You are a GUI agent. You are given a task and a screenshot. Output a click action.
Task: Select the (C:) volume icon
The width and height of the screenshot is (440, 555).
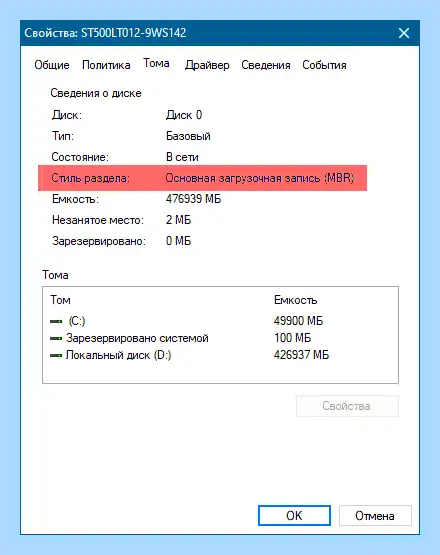click(56, 321)
